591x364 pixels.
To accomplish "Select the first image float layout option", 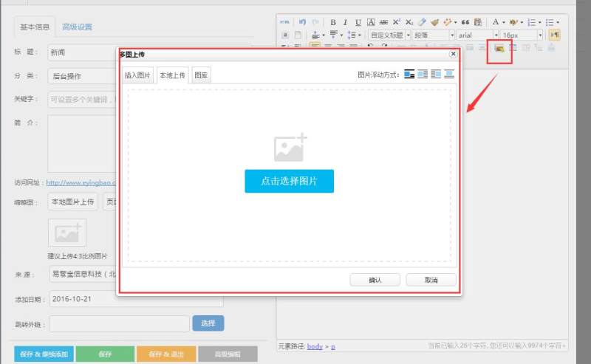I will 409,75.
